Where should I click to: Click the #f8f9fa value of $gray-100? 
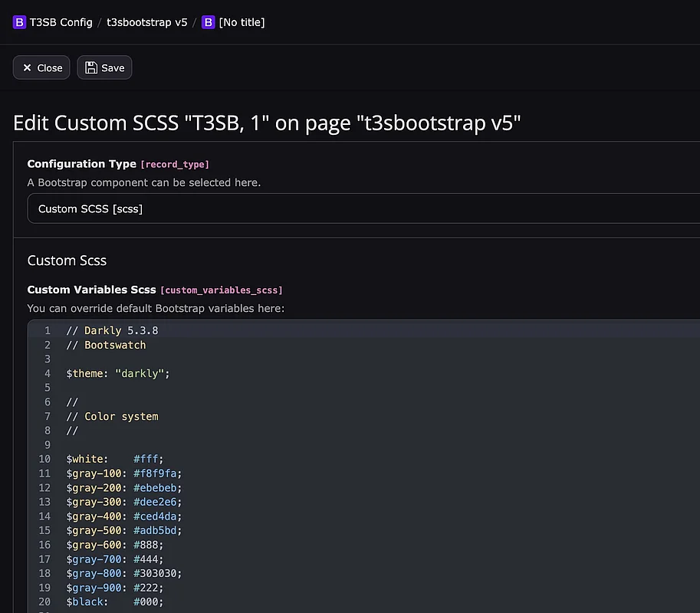click(x=157, y=474)
